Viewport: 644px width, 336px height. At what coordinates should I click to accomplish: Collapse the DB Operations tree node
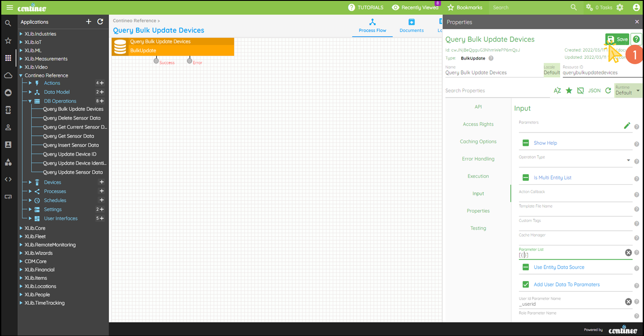(x=30, y=101)
